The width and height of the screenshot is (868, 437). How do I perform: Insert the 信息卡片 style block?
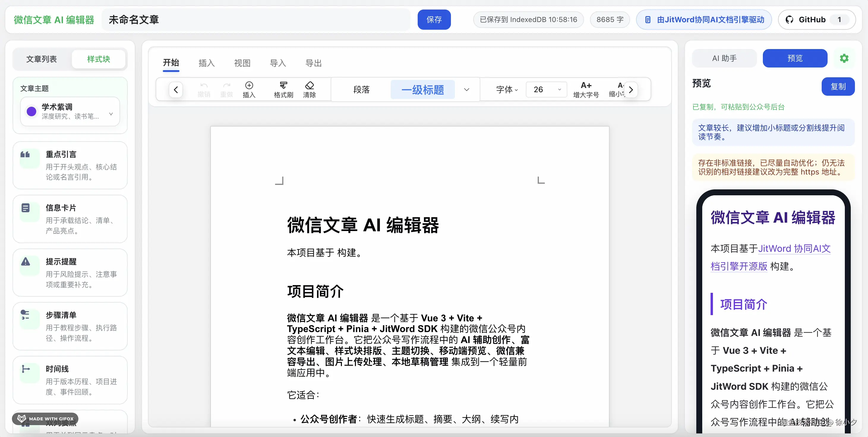pyautogui.click(x=70, y=219)
